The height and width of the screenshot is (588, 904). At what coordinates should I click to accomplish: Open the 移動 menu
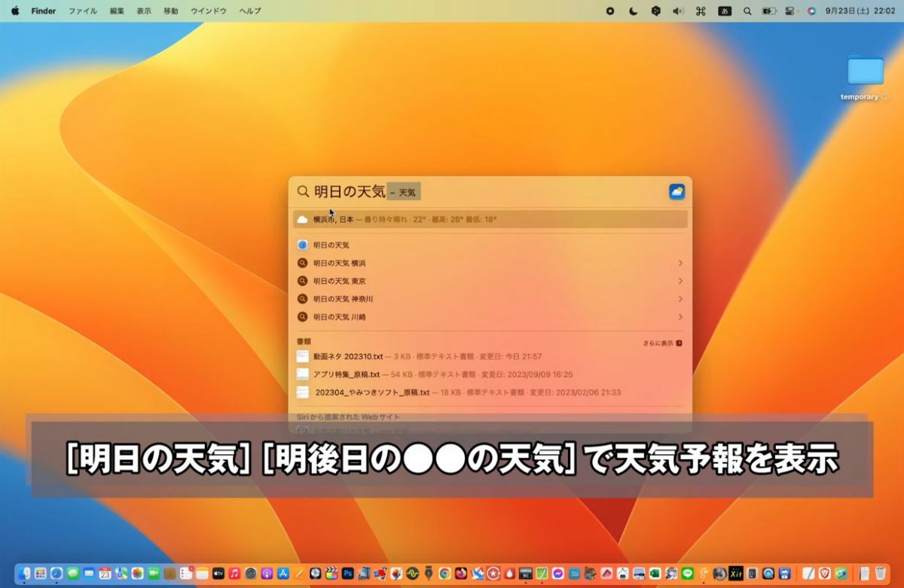click(x=171, y=11)
